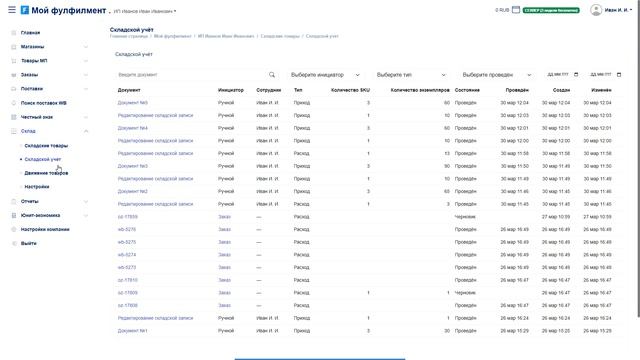Collapse the Склад sidebar section
Viewport: 640px width, 360px height.
86,131
